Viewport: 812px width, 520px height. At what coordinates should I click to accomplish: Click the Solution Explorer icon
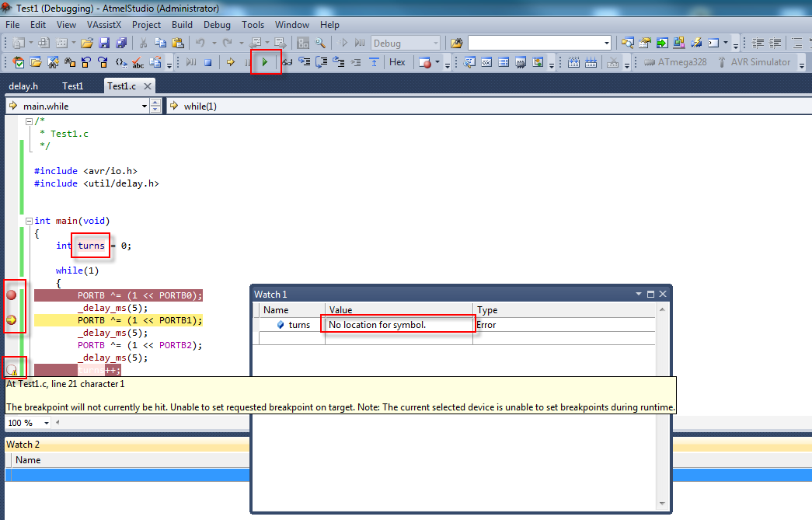(628, 43)
